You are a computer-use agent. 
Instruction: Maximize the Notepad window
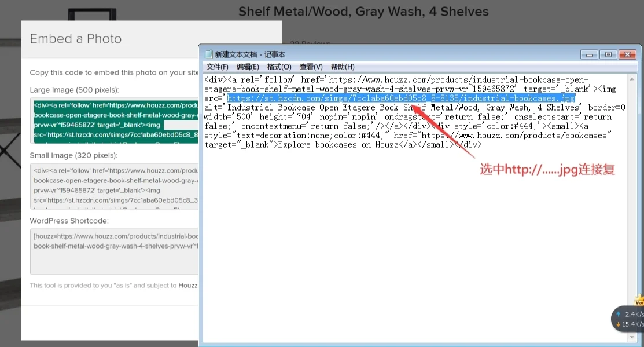click(x=608, y=54)
